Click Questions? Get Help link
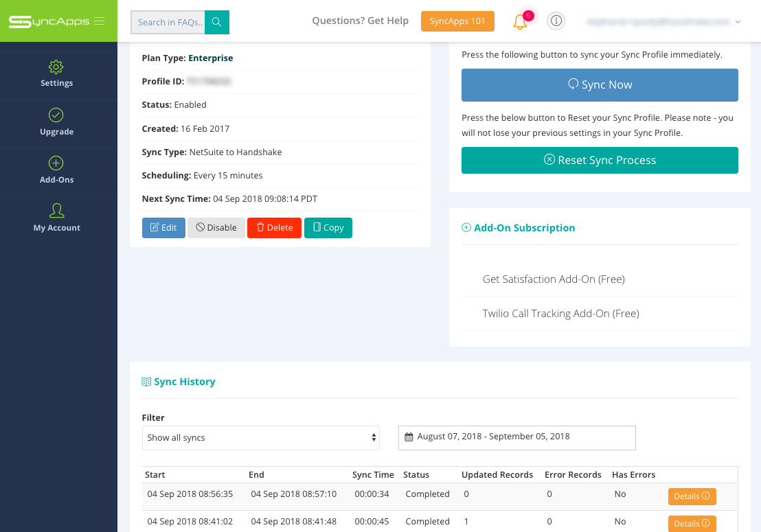Screen dimensions: 761x532 coord(360,21)
